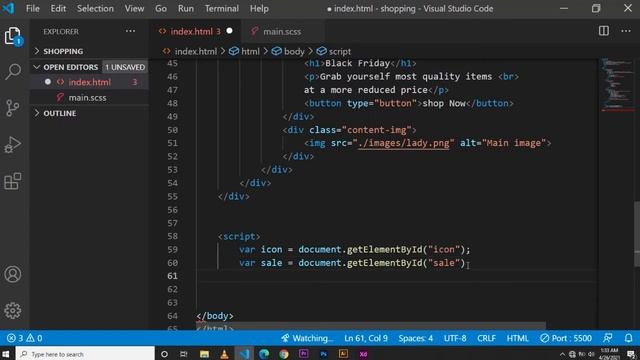Open the Run menu

click(x=186, y=8)
